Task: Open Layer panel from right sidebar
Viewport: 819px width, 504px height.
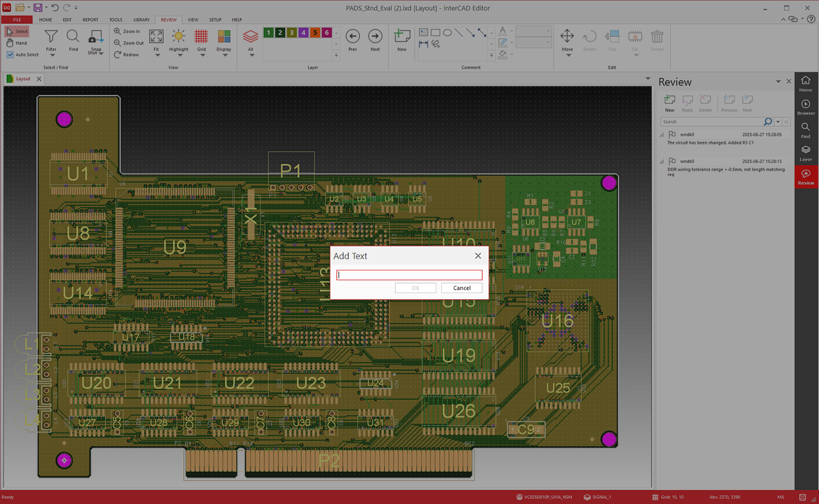Action: [805, 153]
